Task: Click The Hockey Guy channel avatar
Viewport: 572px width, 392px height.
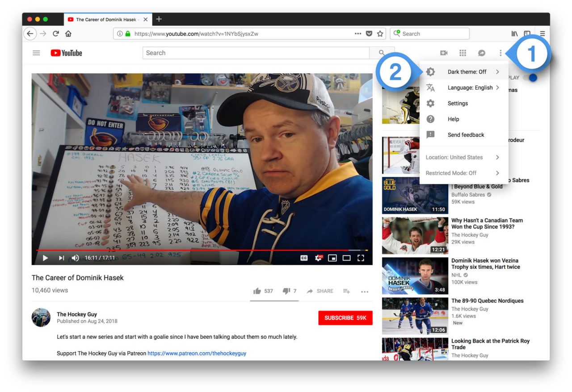Action: (x=41, y=317)
